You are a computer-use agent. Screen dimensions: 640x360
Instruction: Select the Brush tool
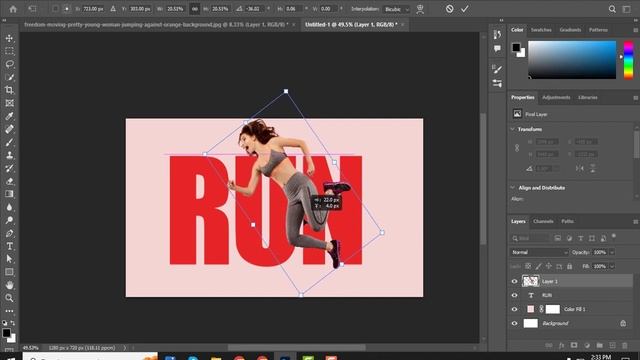[9, 142]
